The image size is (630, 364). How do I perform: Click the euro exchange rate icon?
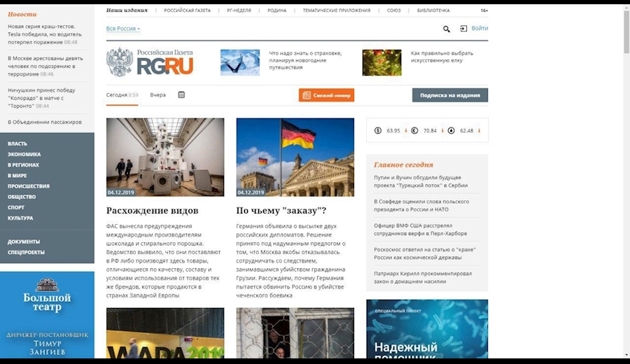(414, 130)
